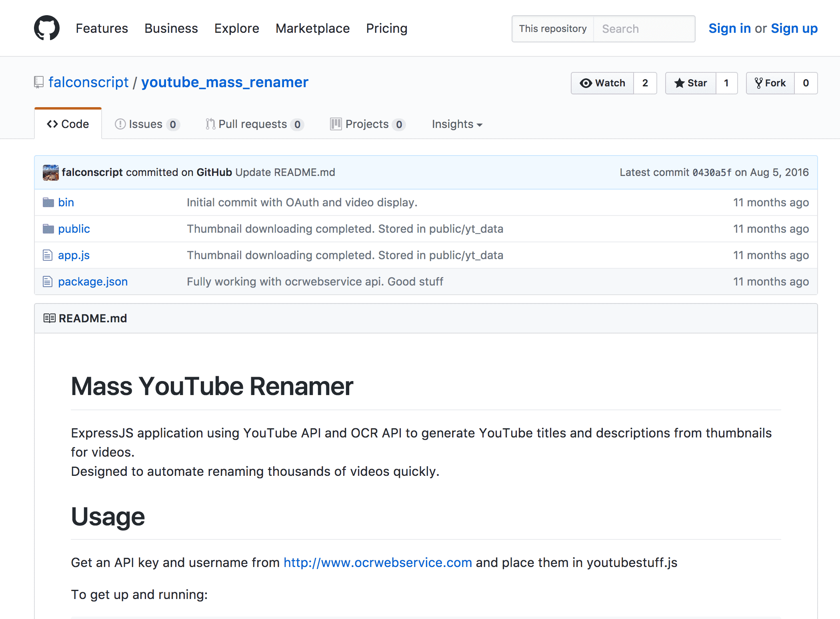
Task: Switch to the Projects tab
Action: [368, 124]
